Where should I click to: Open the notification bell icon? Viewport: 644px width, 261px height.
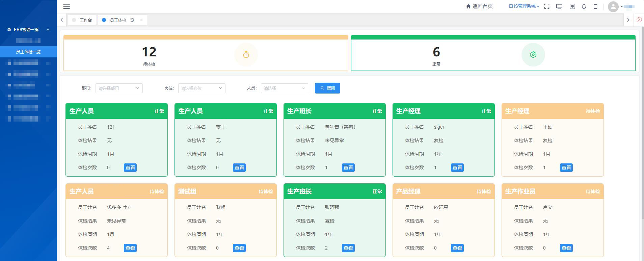584,6
